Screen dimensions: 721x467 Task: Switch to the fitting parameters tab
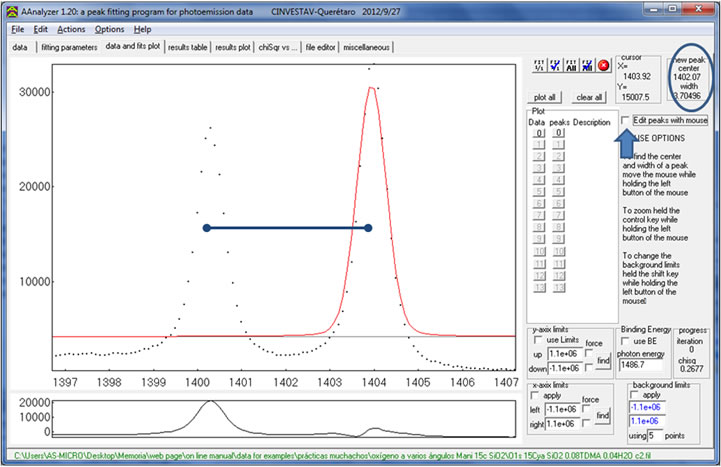[x=69, y=47]
